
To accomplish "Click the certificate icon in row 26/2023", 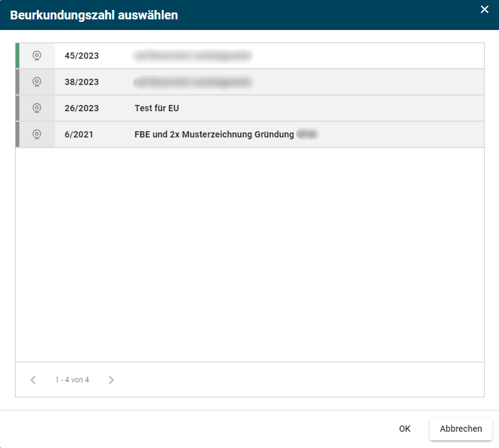I will pyautogui.click(x=37, y=108).
